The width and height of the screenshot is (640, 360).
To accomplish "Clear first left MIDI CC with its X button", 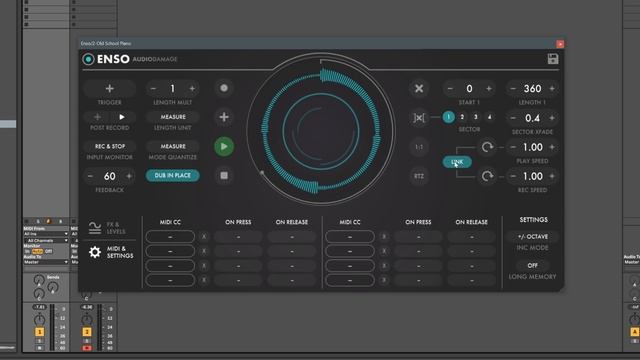I will tap(204, 237).
